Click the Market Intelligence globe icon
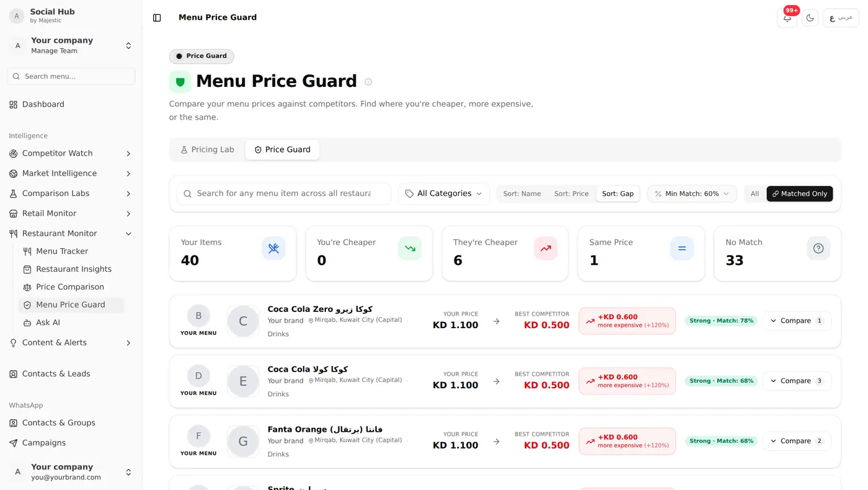Viewport: 868px width, 490px height. pyautogui.click(x=14, y=174)
